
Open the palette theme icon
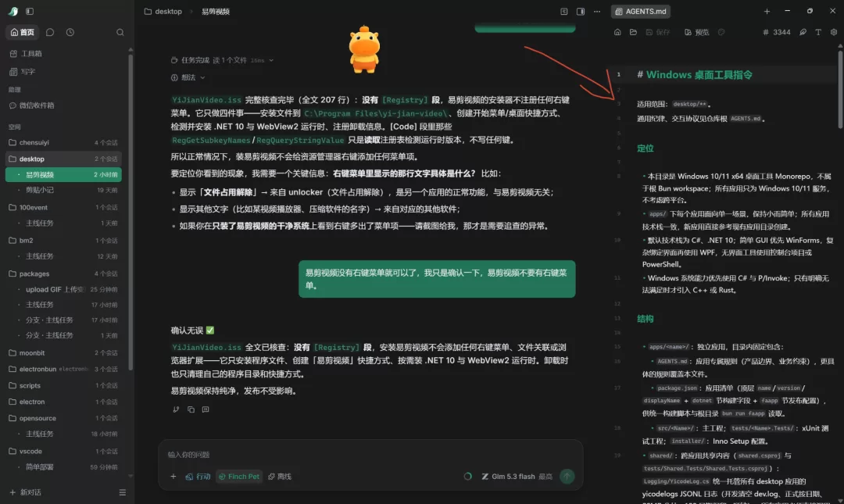click(721, 32)
